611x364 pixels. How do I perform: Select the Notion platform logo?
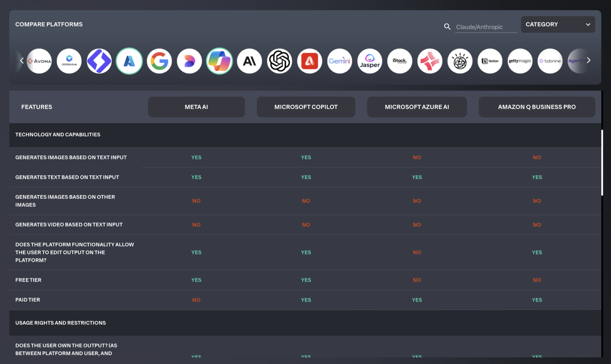coord(490,61)
